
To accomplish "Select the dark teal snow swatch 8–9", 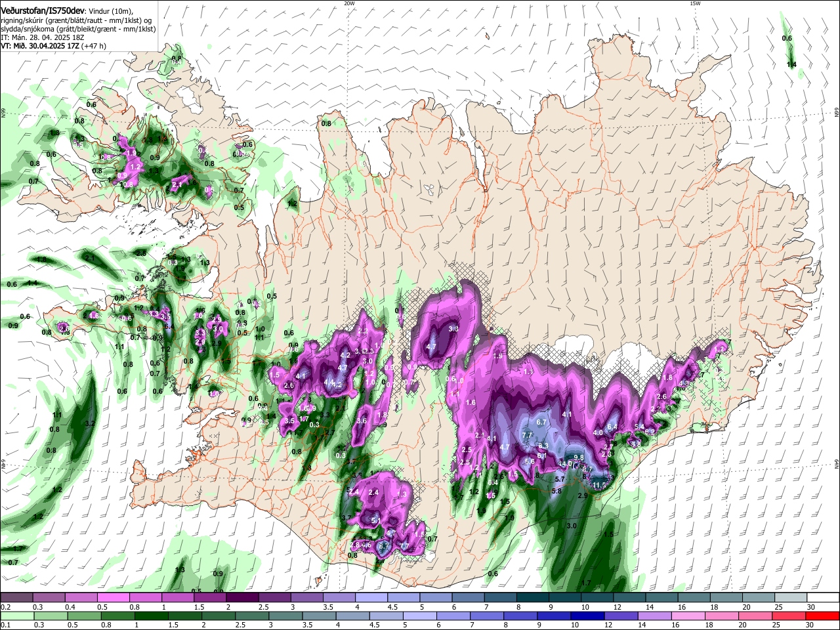I will click(x=533, y=598).
